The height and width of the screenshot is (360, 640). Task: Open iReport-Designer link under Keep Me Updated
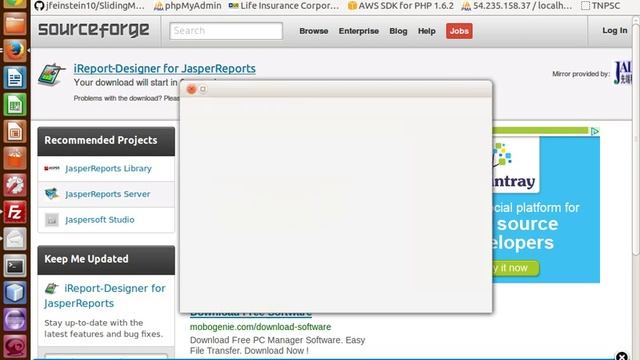tap(105, 296)
